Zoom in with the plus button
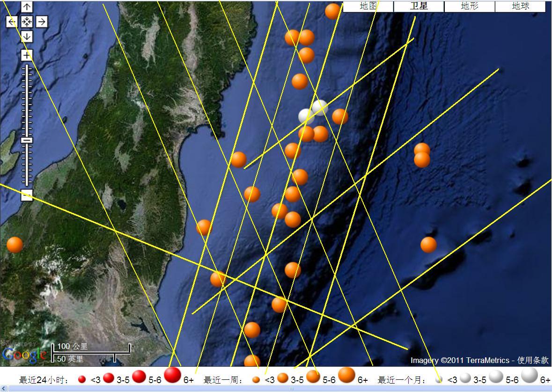The width and height of the screenshot is (552, 392). 27,55
